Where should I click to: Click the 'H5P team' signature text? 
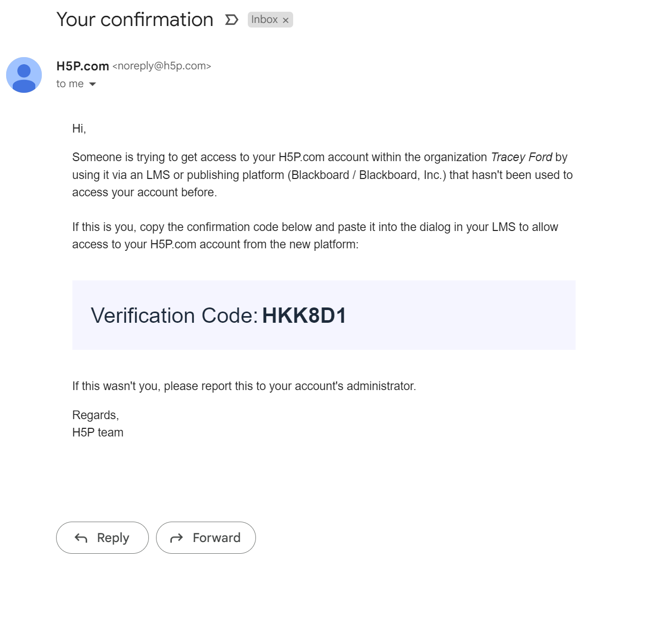[98, 432]
